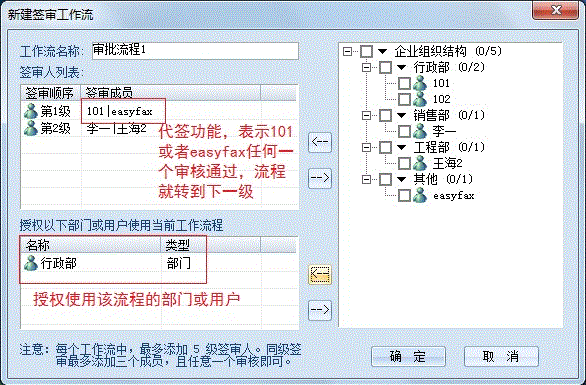This screenshot has width=586, height=385.
Task: Open the 其他 dropdown triangle
Action: pos(401,179)
